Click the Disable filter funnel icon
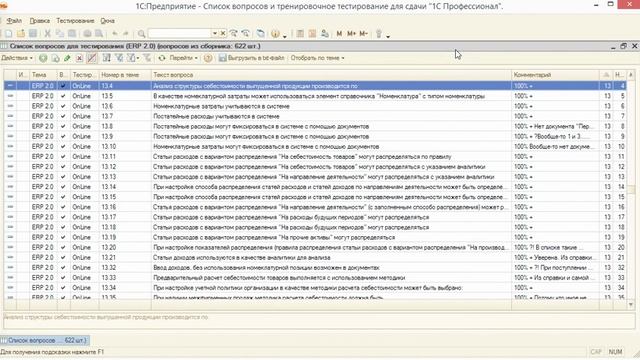Viewport: 640px width, 360px height. point(147,58)
